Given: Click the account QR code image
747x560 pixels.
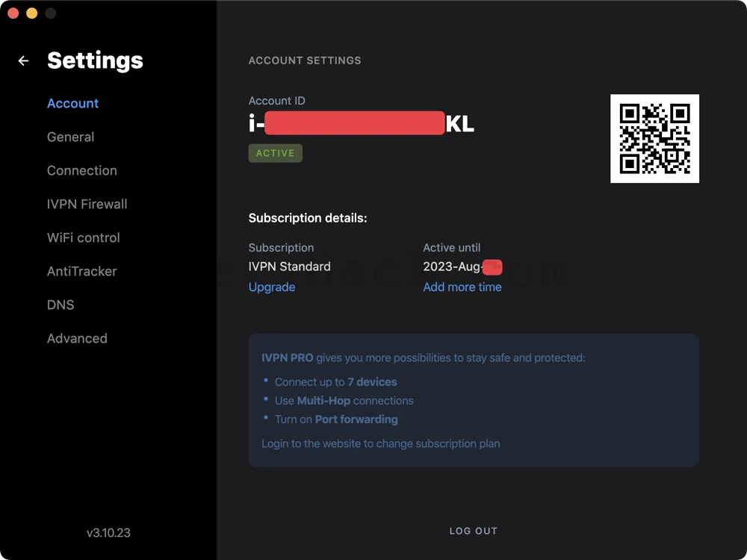Looking at the screenshot, I should coord(654,139).
